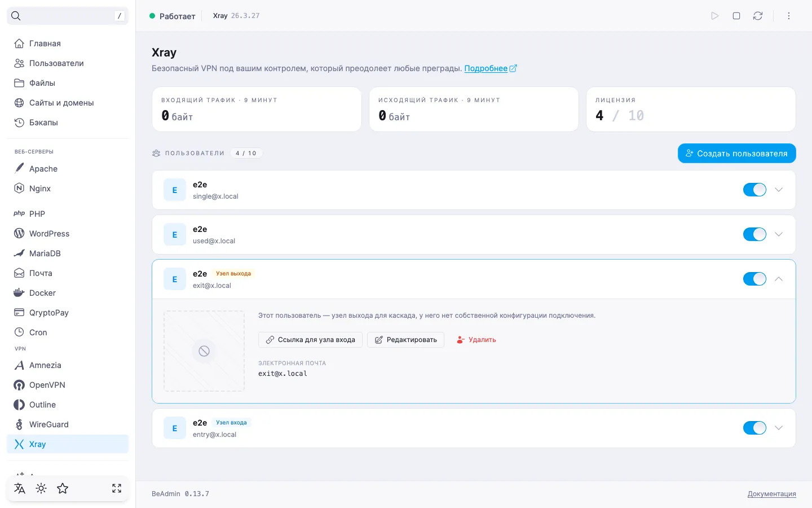Click the Файлы folder icon
The height and width of the screenshot is (508, 812).
[x=19, y=83]
